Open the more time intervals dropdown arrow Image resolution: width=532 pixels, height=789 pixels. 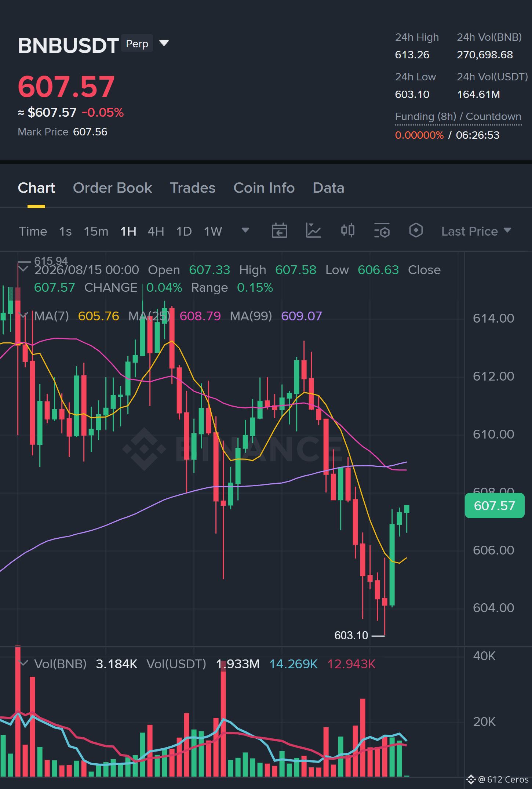click(245, 230)
